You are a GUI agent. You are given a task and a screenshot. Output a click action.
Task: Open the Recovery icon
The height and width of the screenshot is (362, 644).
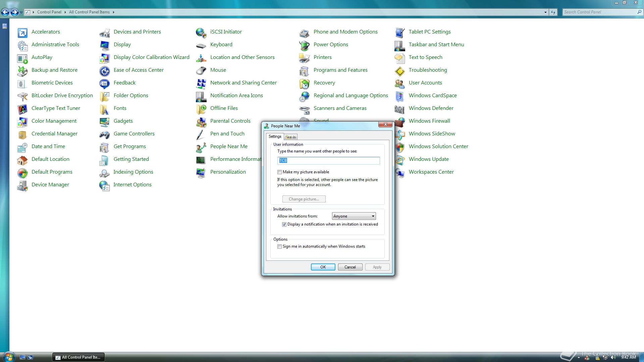tap(304, 83)
